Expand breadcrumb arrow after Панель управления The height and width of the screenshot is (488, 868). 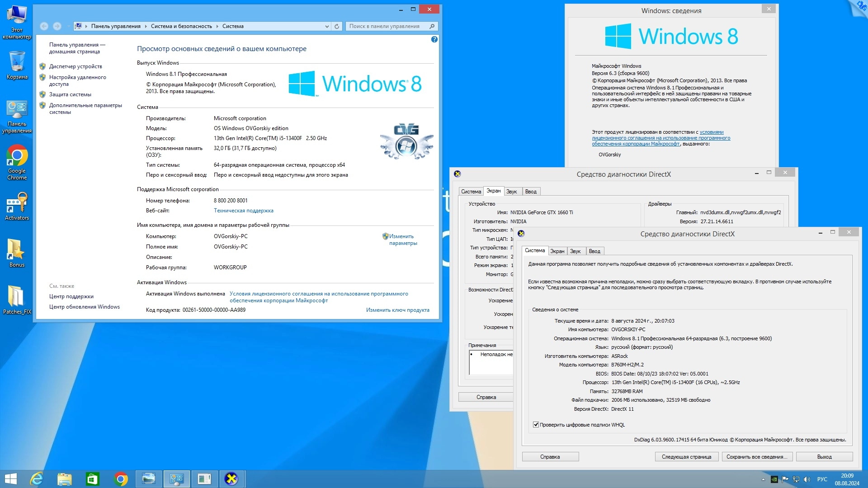pos(146,26)
